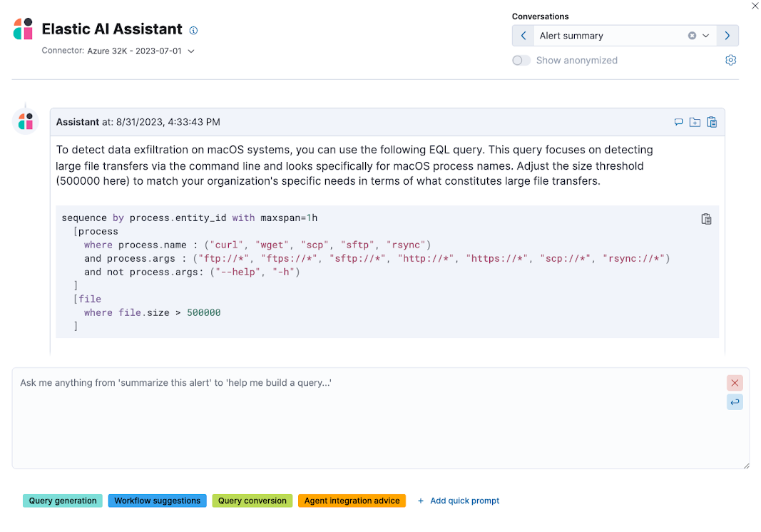Viewport: 761px width, 532px height.
Task: Select Query conversion quick prompt
Action: click(252, 501)
